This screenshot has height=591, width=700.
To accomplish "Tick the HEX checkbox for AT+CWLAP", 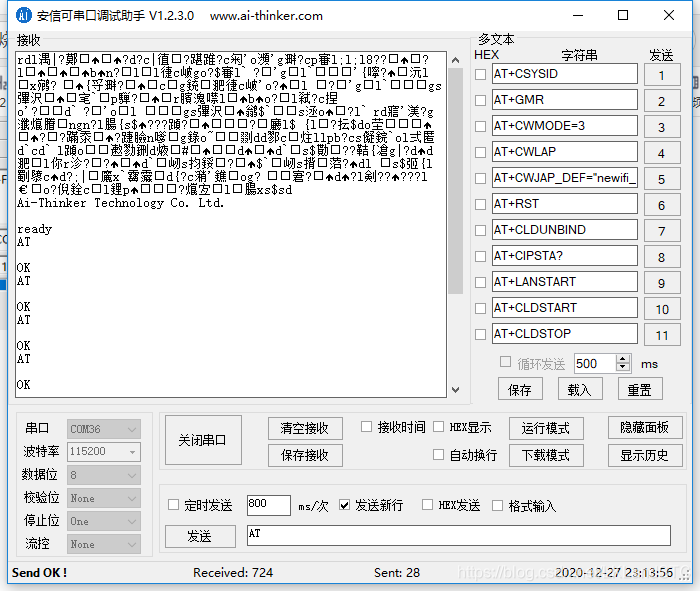I will (x=480, y=152).
